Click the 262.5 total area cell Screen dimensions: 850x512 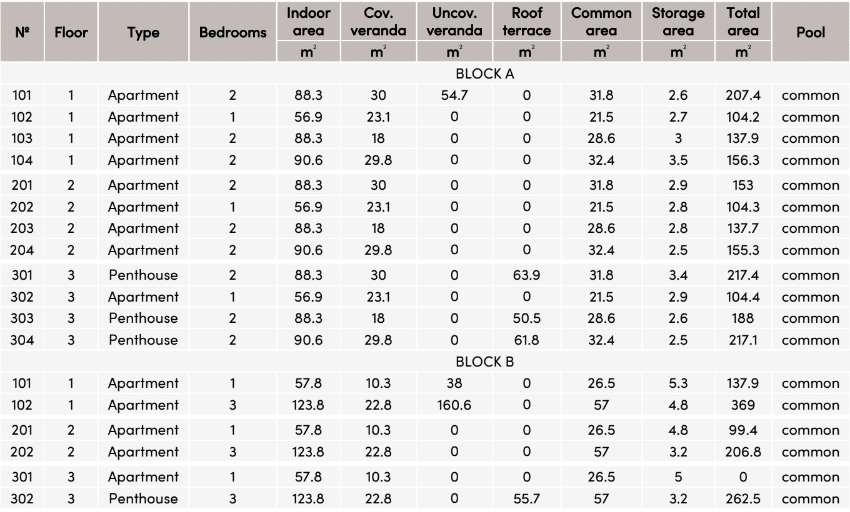(743, 499)
